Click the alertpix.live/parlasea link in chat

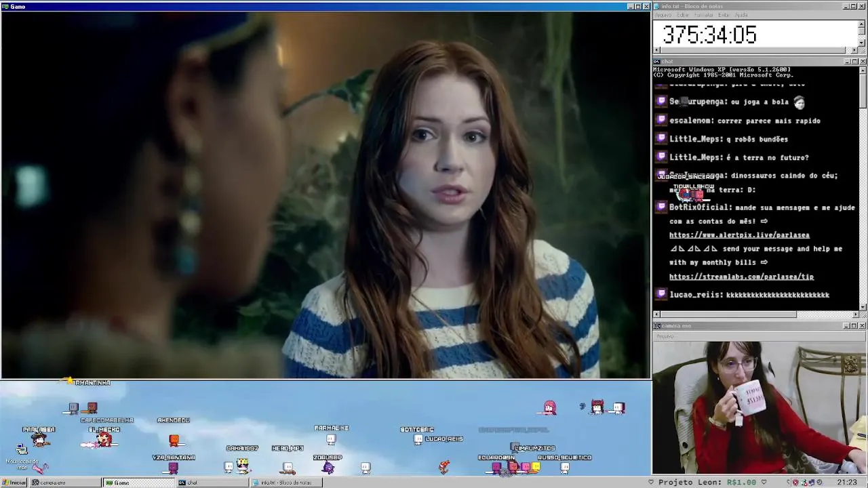739,235
